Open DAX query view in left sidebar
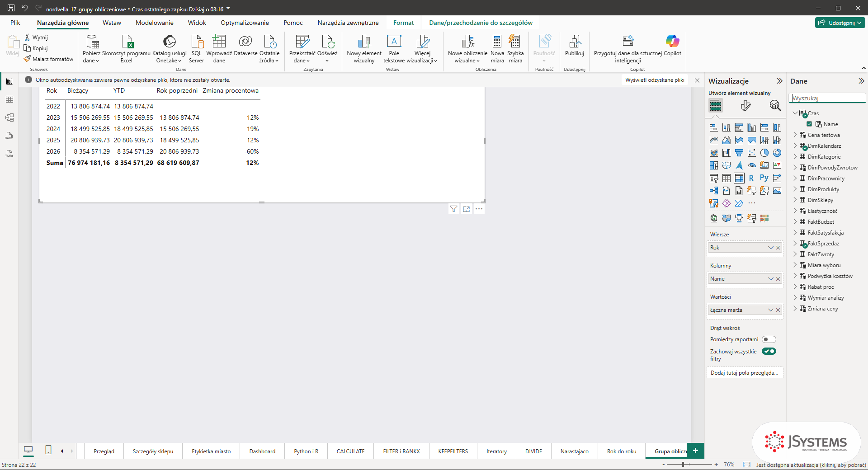Image resolution: width=868 pixels, height=470 pixels. [9, 136]
